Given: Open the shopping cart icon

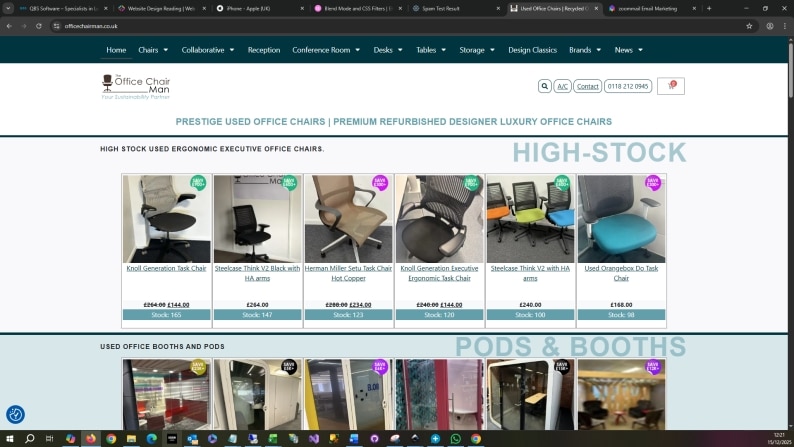Looking at the screenshot, I should tap(671, 86).
